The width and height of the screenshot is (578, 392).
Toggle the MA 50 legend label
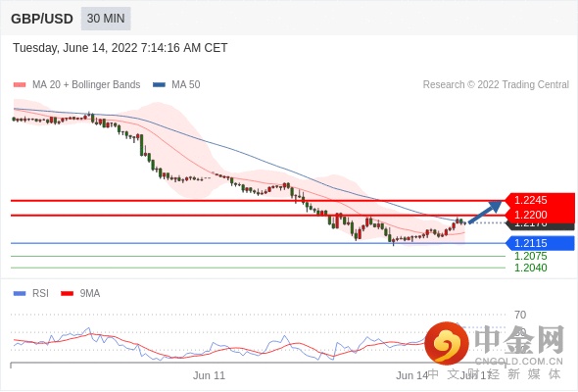click(186, 85)
